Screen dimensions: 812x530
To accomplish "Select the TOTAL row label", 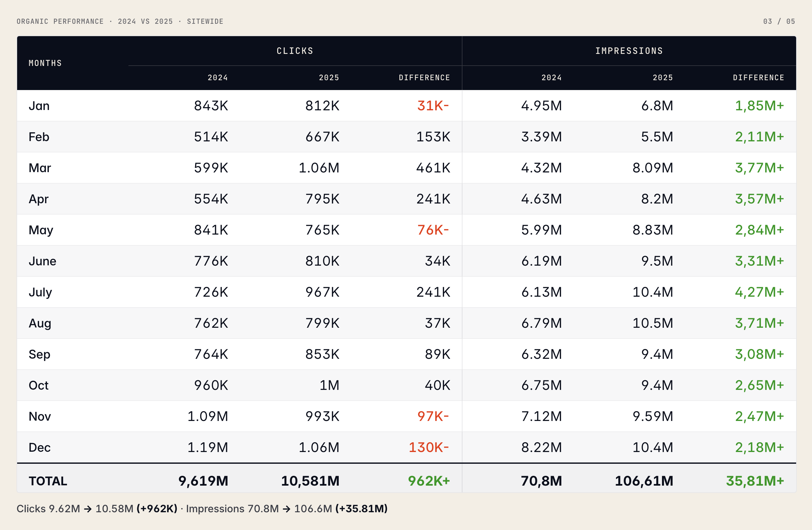I will pyautogui.click(x=48, y=481).
